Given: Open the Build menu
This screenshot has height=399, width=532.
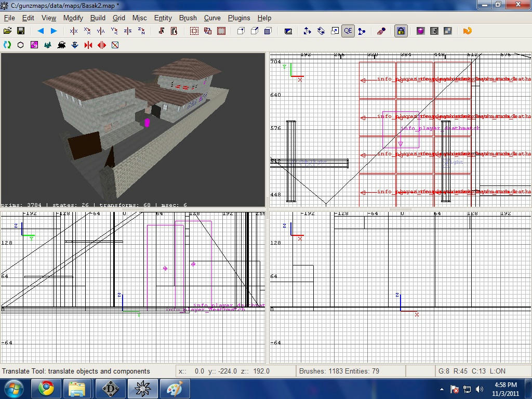Looking at the screenshot, I should (x=98, y=18).
